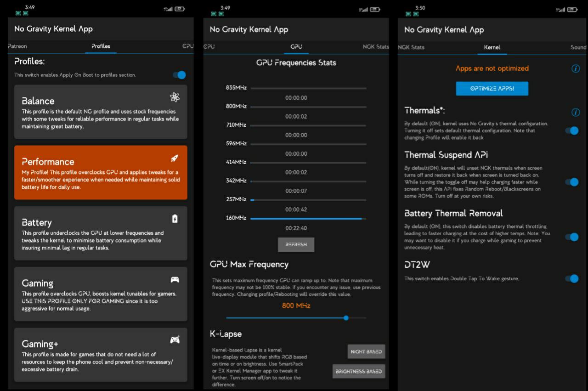Click the atom icon on Balance profile
This screenshot has height=391, width=588.
click(175, 97)
